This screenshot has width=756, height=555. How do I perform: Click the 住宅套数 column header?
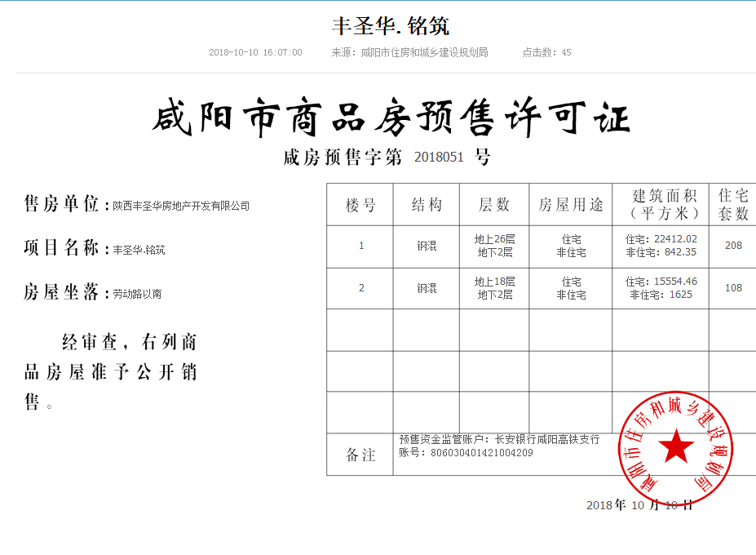733,205
